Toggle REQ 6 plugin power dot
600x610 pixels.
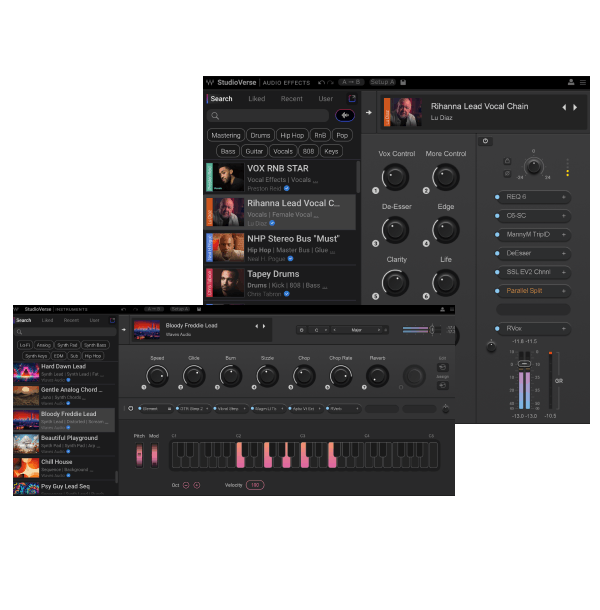pos(497,197)
